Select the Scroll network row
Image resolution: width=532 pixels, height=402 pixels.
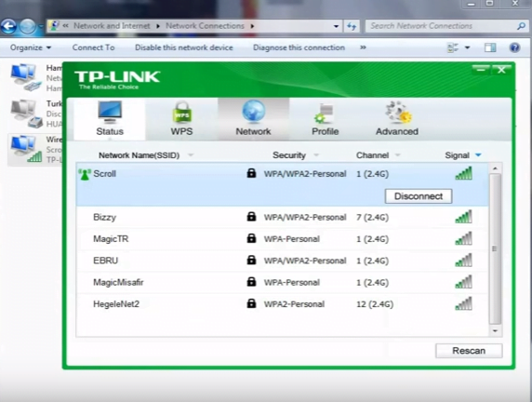point(283,184)
